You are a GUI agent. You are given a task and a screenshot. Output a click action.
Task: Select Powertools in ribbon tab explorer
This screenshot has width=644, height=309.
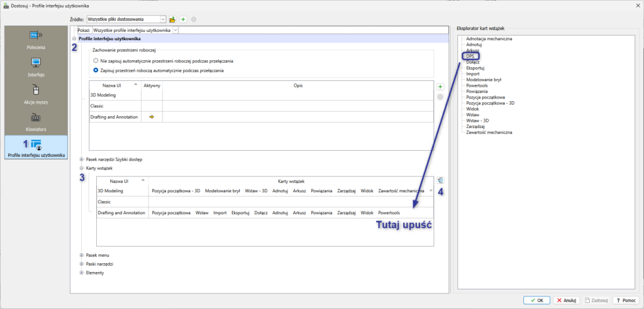(478, 85)
